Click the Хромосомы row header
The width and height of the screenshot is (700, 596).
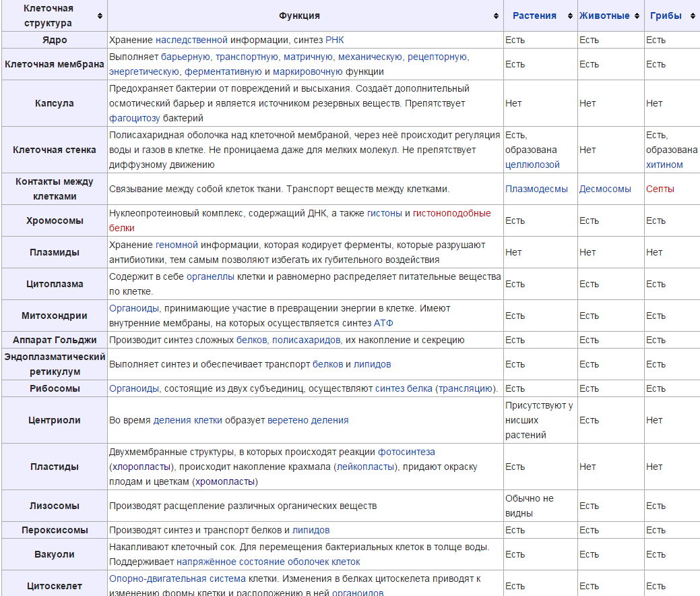click(55, 220)
